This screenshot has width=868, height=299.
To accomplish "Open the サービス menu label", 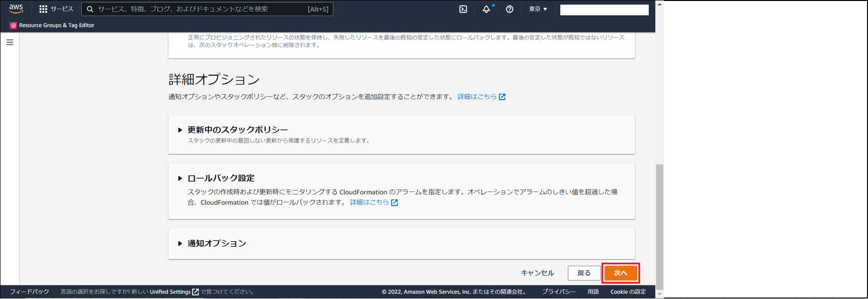I will [x=62, y=9].
